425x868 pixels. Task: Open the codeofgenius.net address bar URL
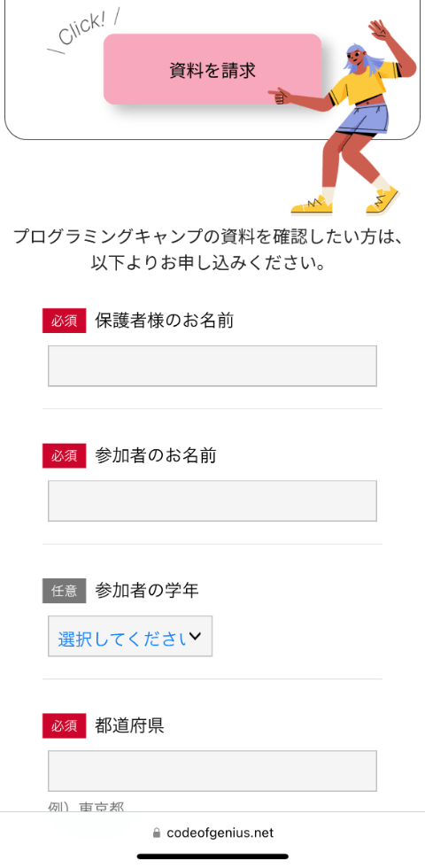click(x=220, y=833)
